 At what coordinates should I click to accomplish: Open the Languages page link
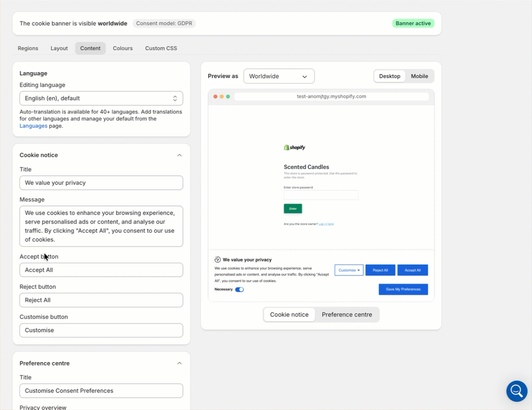coord(33,125)
